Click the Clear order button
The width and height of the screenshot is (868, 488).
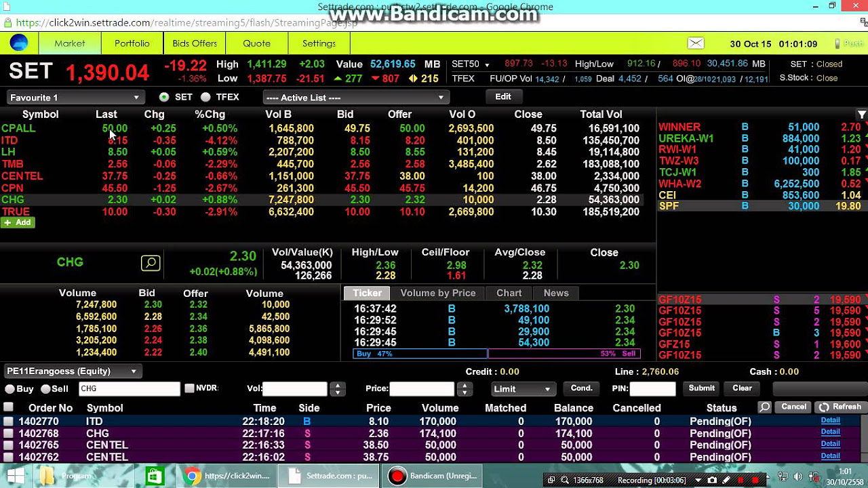tap(743, 388)
